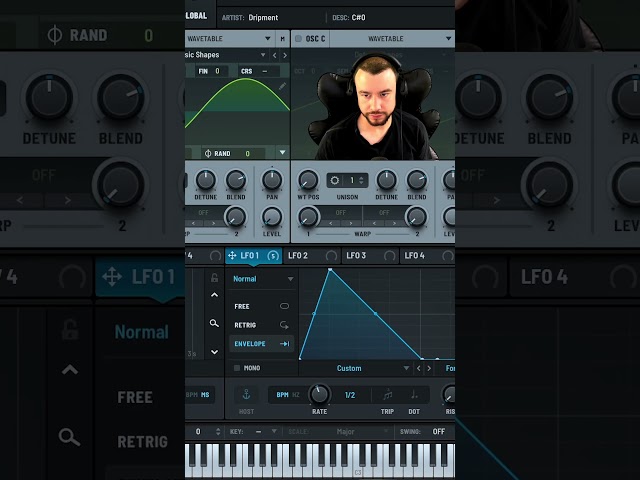The width and height of the screenshot is (640, 480).
Task: Toggle the BPM/MS switch
Action: click(x=199, y=395)
